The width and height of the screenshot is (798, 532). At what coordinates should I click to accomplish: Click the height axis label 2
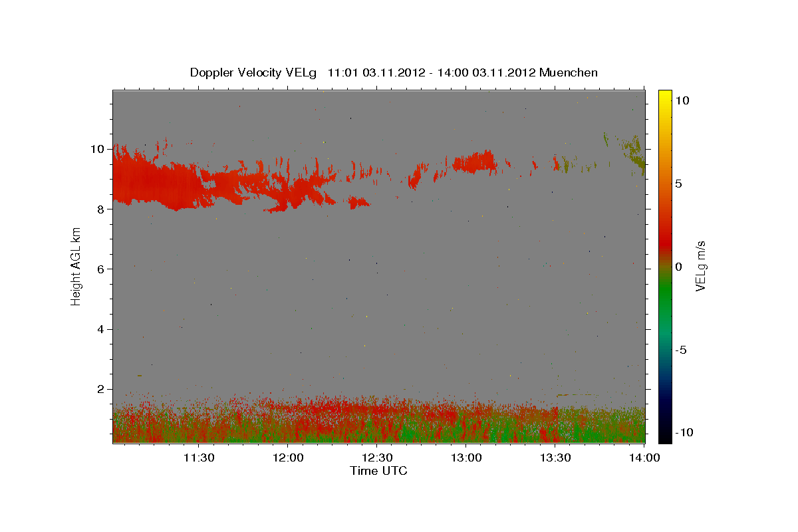point(100,389)
